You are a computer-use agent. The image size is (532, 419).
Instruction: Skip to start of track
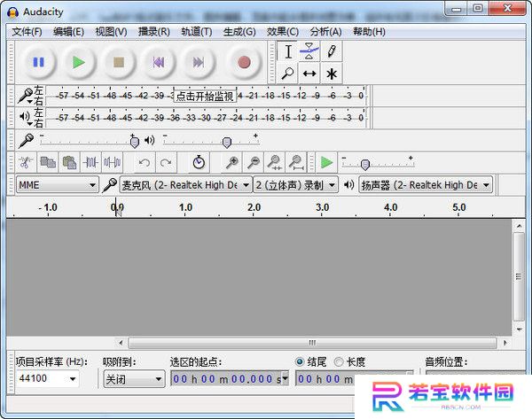tap(159, 62)
